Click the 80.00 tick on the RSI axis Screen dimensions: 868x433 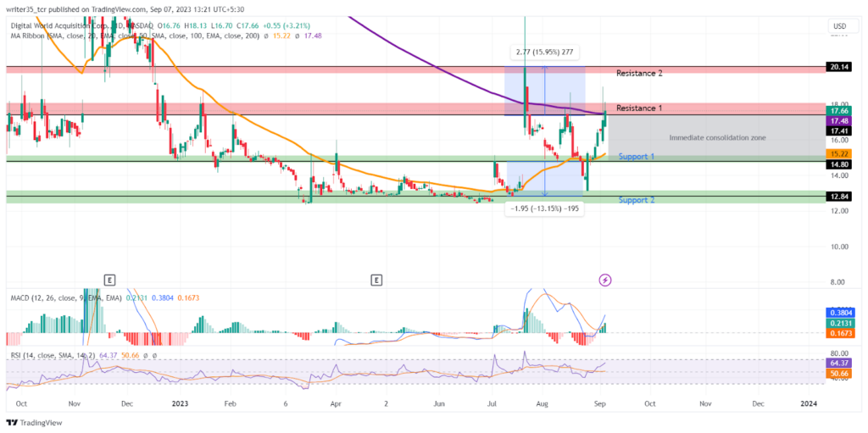[x=837, y=353]
